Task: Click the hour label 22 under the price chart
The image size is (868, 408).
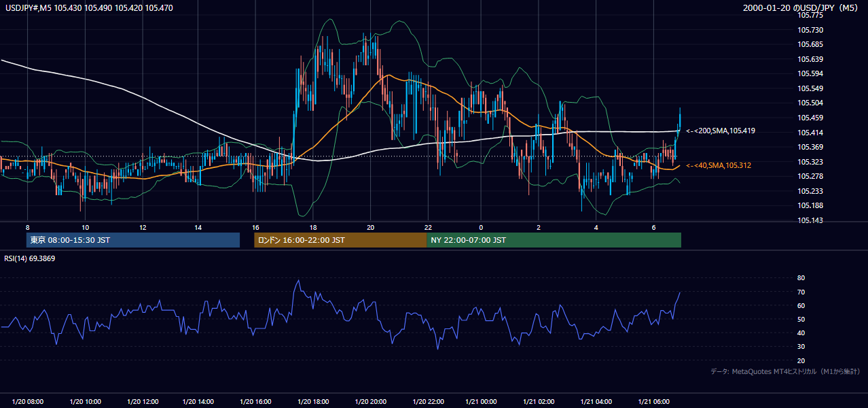Action: coord(428,227)
